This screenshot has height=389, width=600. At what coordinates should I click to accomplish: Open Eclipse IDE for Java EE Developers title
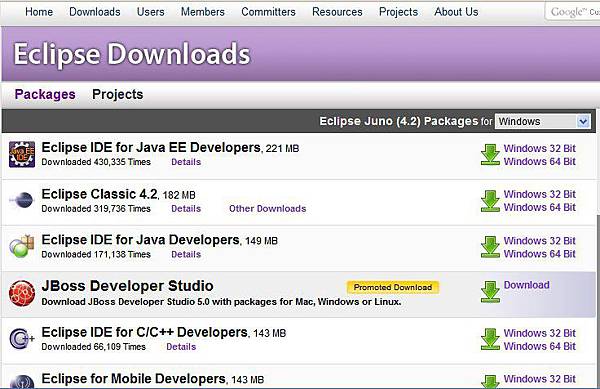[x=151, y=148]
